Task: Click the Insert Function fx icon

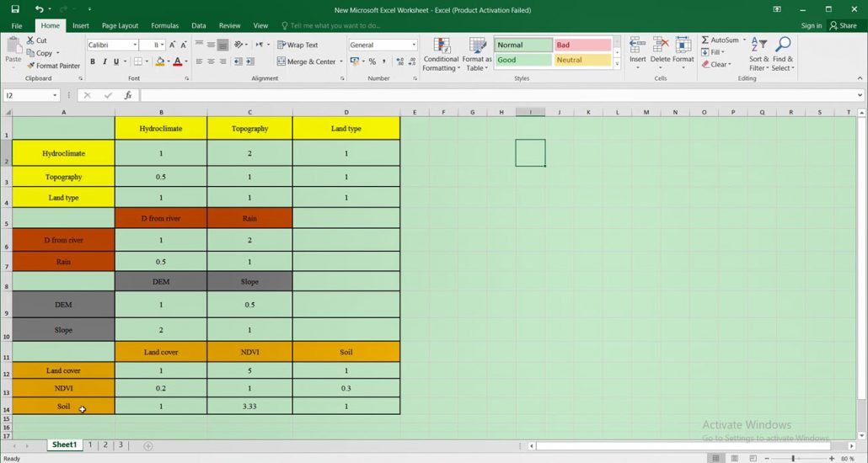Action: pos(128,96)
